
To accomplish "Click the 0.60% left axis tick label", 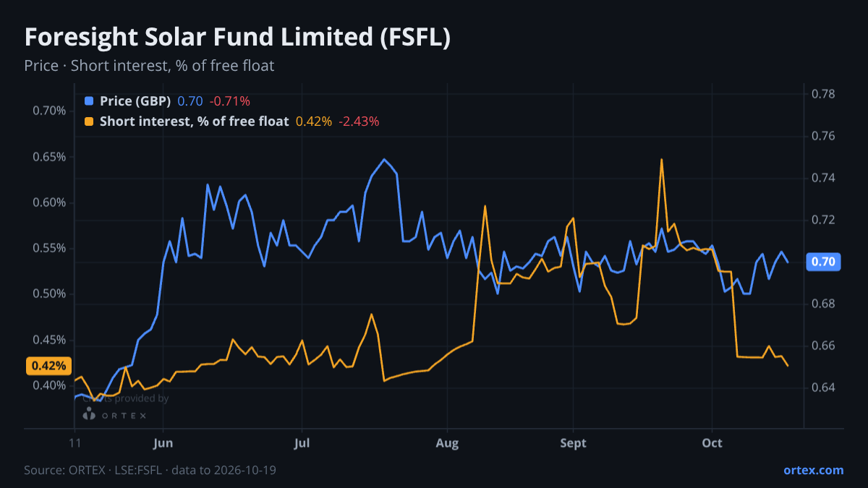I will click(49, 202).
